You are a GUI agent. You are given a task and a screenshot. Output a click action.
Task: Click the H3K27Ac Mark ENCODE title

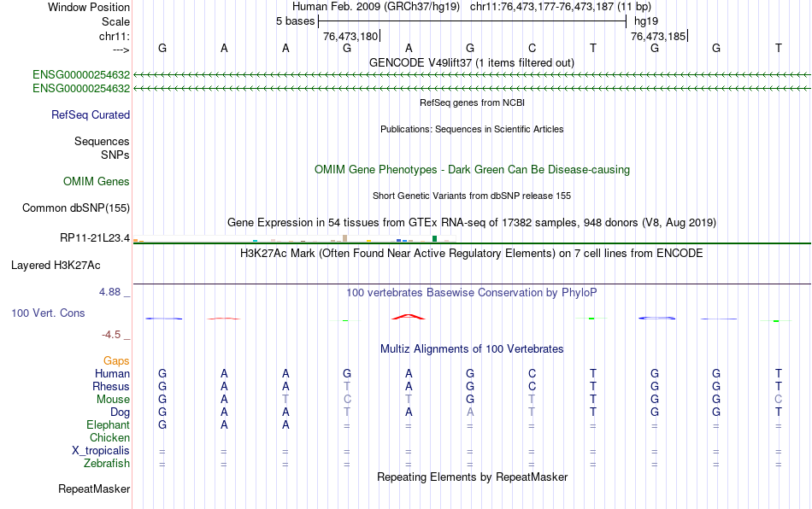pyautogui.click(x=472, y=253)
